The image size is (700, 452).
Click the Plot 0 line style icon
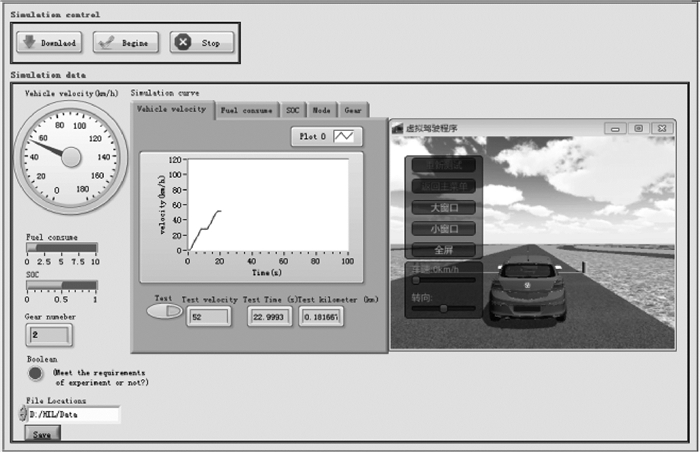point(348,136)
